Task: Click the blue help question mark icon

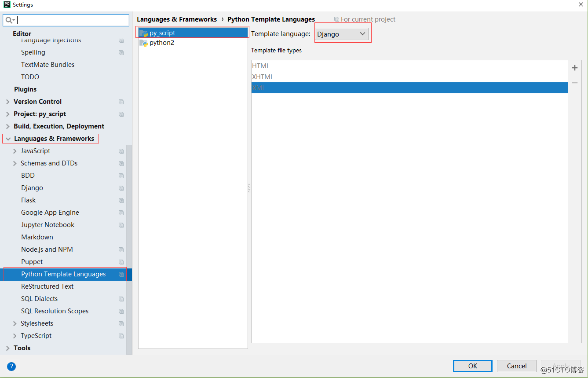Action: tap(11, 366)
